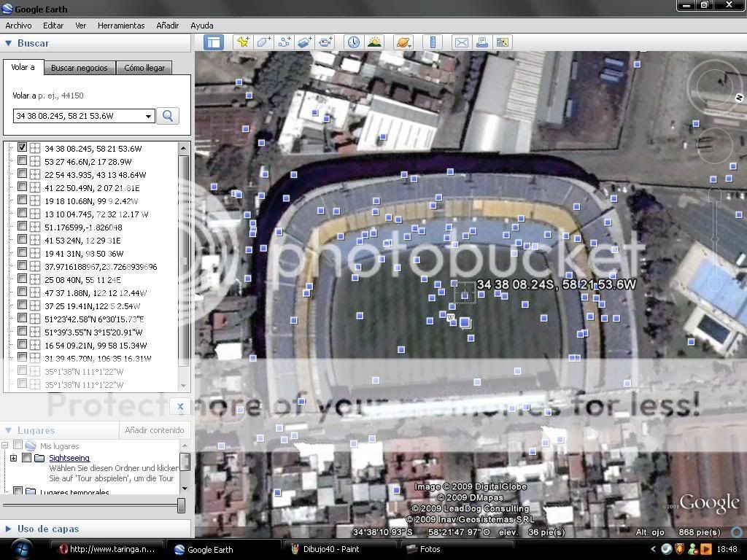Open the Sightseeing link

click(69, 458)
